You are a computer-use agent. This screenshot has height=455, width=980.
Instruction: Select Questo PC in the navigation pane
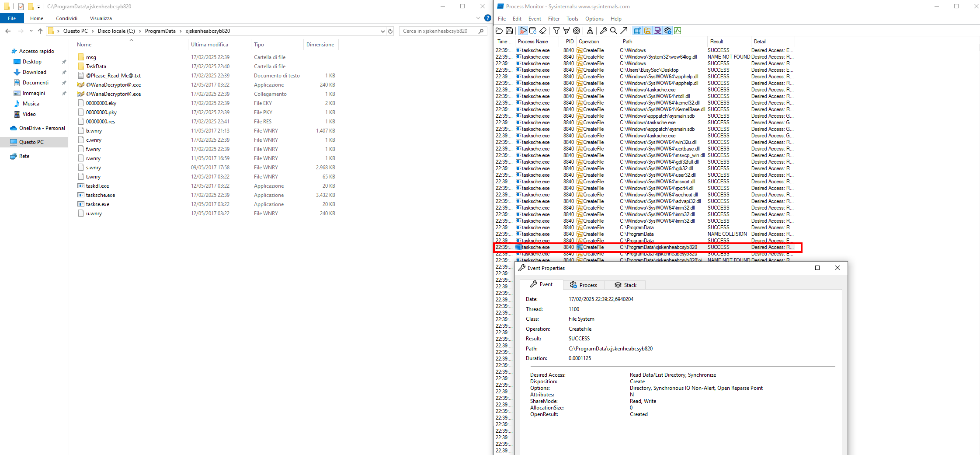[x=34, y=142]
